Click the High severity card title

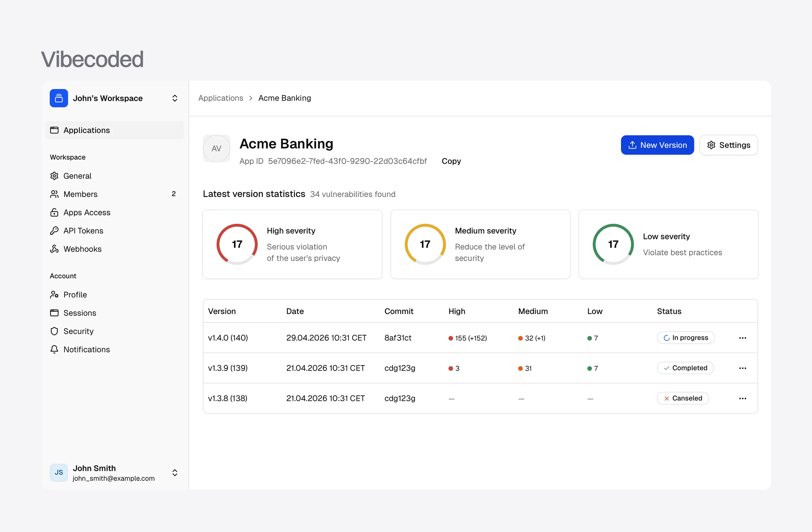click(291, 231)
